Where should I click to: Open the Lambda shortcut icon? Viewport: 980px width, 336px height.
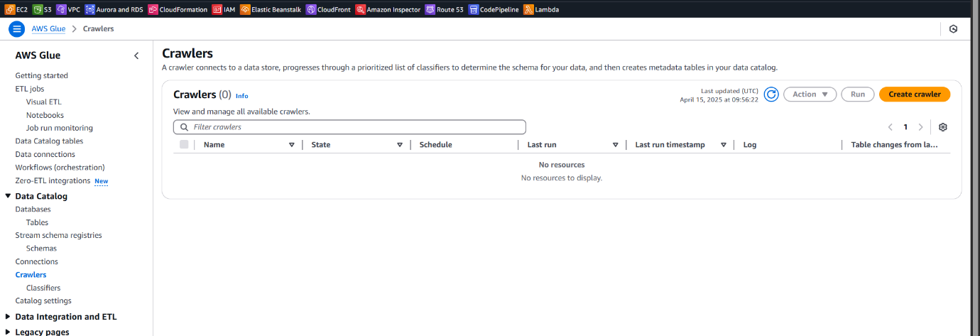[528, 10]
